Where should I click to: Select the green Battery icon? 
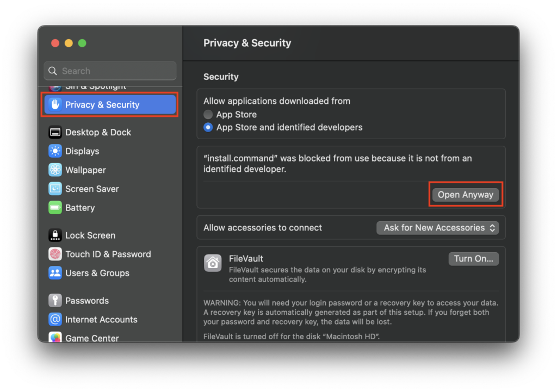point(55,208)
